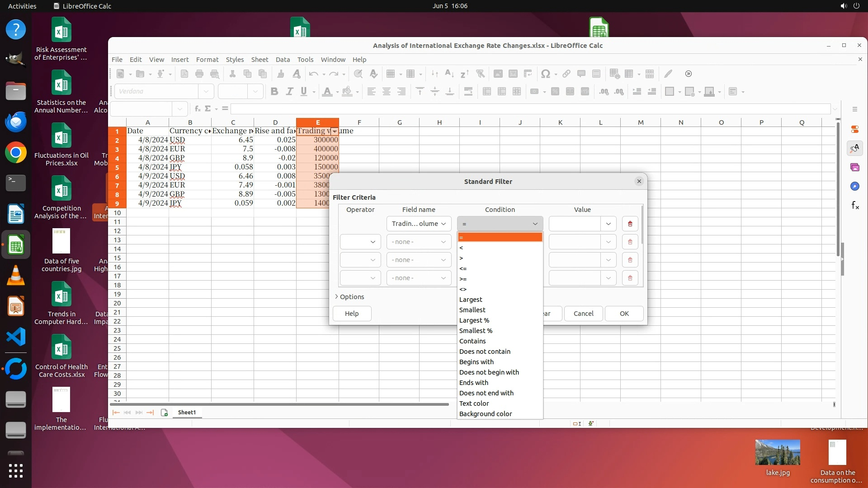Open sidebar Navigator compass icon
868x488 pixels.
click(x=854, y=186)
